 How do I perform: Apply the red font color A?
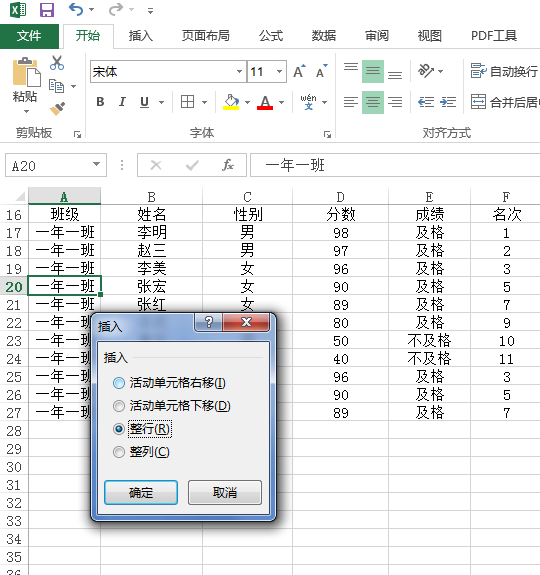coord(265,102)
